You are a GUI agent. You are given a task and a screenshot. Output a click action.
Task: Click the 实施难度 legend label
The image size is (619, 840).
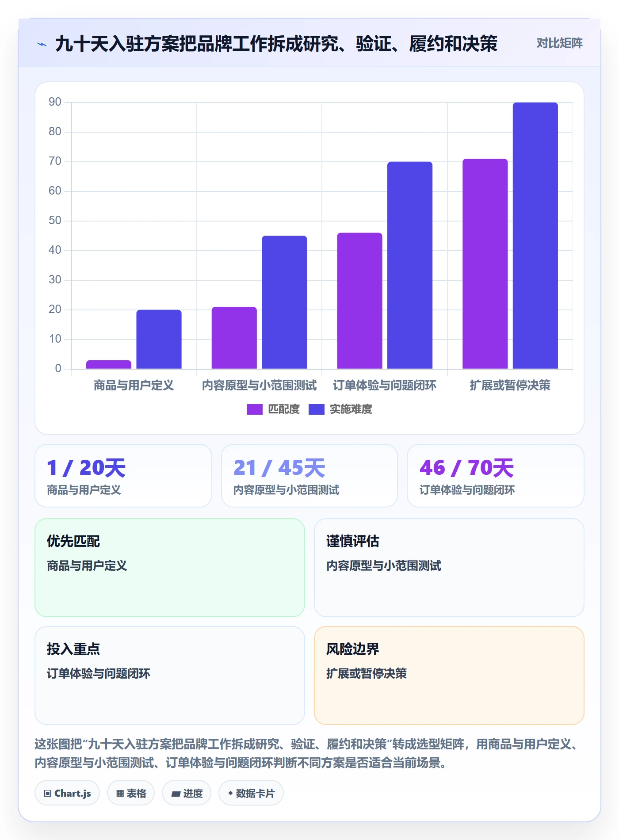[x=351, y=409]
